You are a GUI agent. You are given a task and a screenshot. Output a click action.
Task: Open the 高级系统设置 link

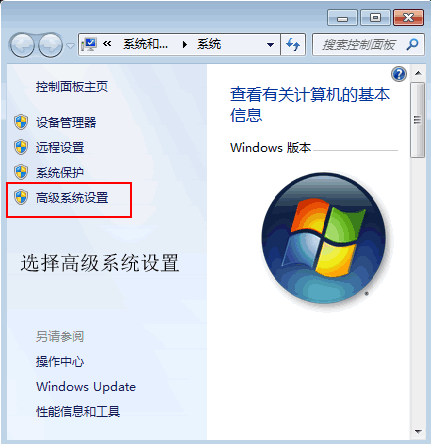[x=72, y=197]
